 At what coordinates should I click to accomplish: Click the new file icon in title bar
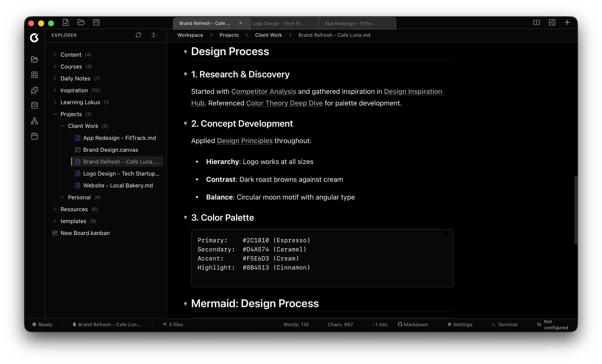[x=66, y=22]
